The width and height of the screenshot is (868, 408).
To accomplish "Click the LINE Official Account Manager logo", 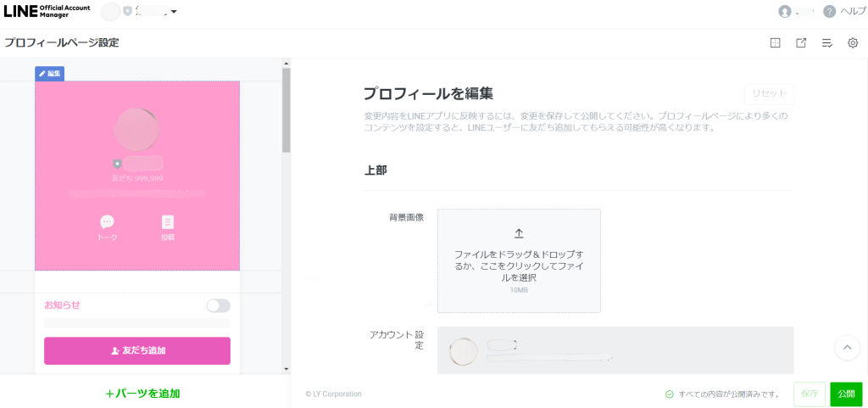I will pyautogui.click(x=47, y=11).
